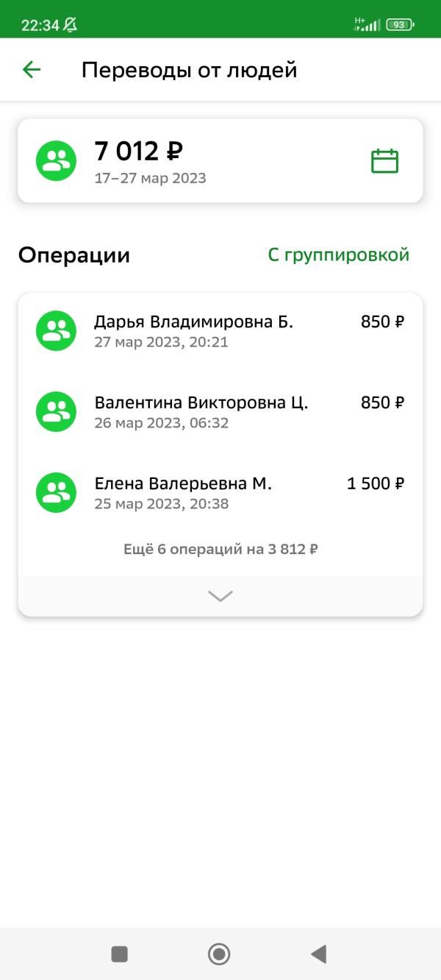Tap the people icon beside 7 012 ₽ total

tap(56, 160)
